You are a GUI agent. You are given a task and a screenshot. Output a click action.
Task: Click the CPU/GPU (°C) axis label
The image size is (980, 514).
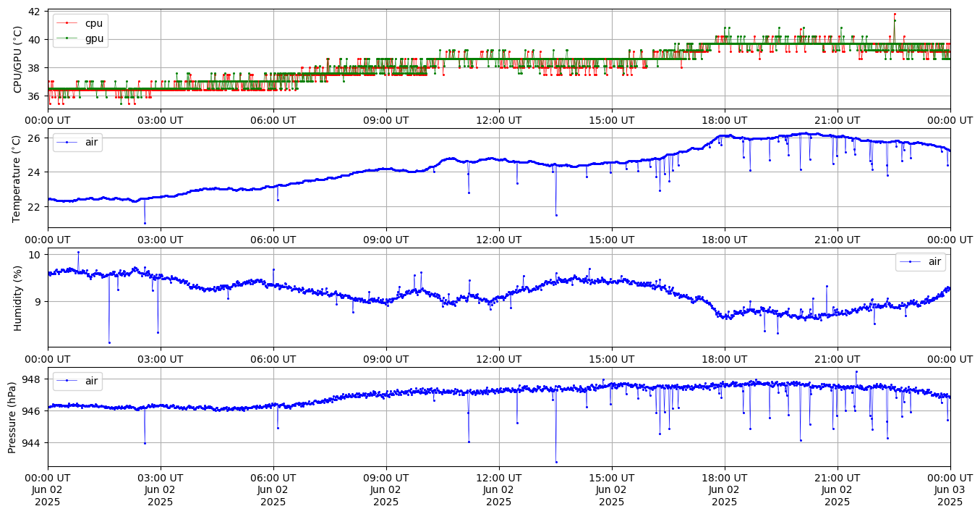point(18,59)
